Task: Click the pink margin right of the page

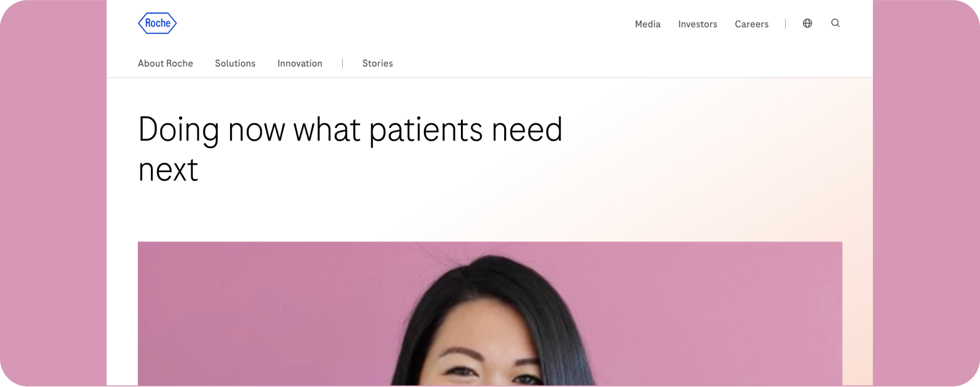Action: (x=926, y=193)
